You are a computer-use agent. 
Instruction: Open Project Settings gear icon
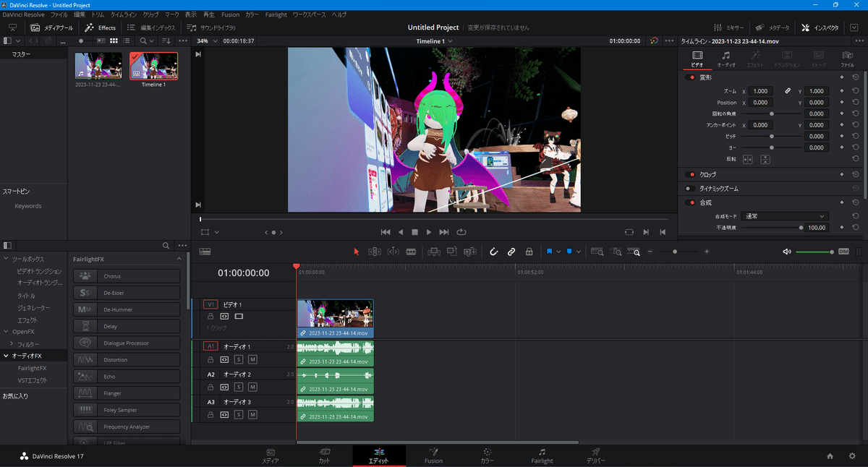[x=851, y=456]
